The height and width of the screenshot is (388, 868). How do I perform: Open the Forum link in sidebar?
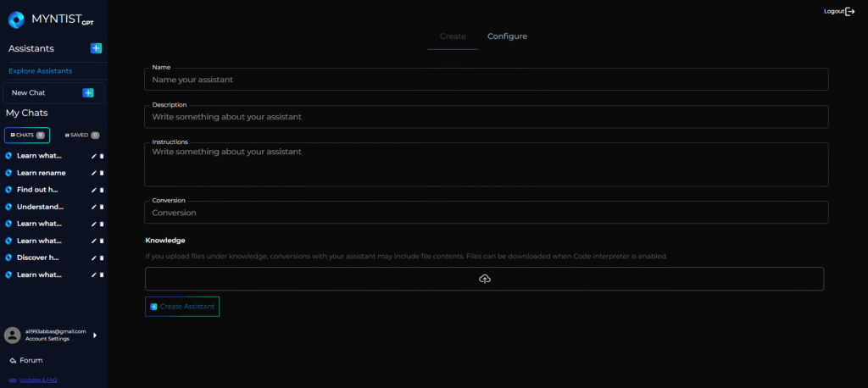31,360
